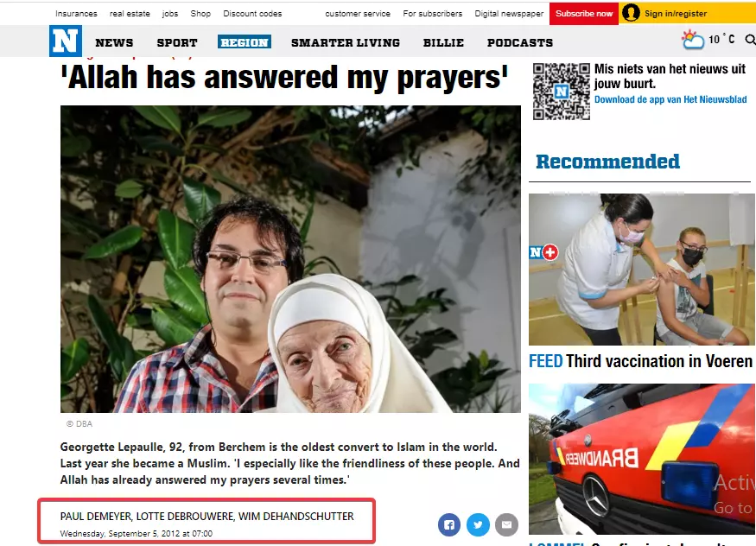Screen dimensions: 756x546
Task: Open the Third vaccination in Voeren thumbnail
Action: point(641,270)
